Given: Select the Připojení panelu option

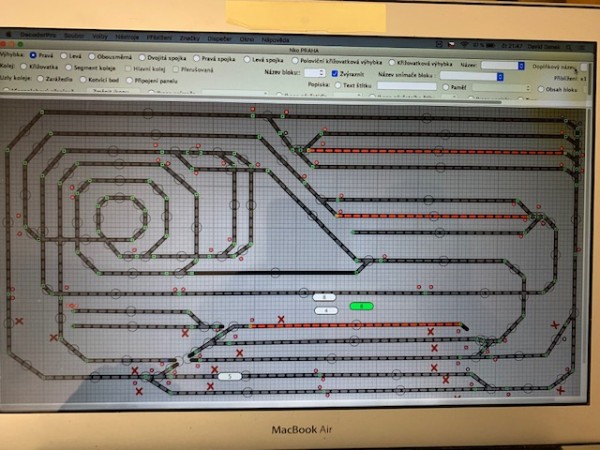Looking at the screenshot, I should [x=129, y=80].
